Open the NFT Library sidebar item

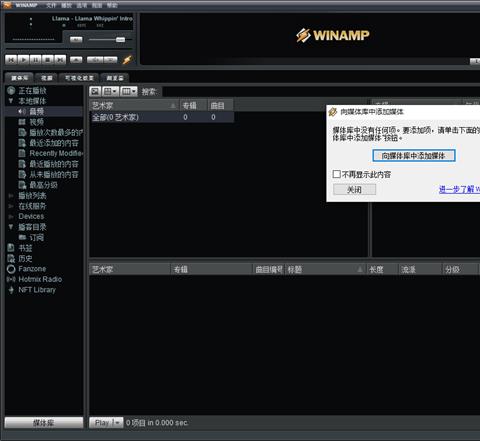(37, 290)
